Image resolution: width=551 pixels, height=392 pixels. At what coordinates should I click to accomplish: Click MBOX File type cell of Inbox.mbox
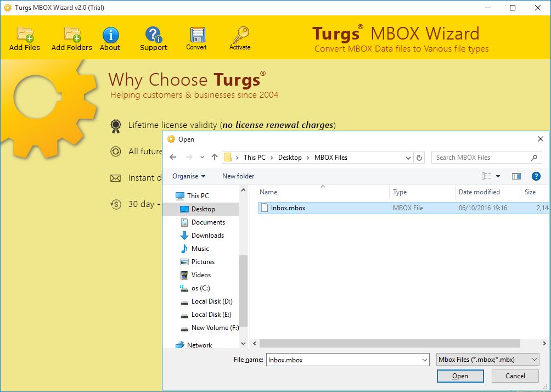(x=408, y=208)
